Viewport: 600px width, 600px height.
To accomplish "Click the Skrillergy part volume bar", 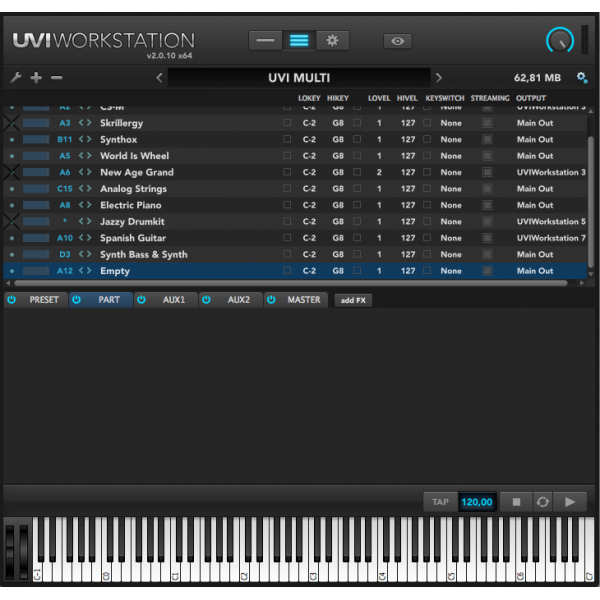I will click(x=36, y=123).
